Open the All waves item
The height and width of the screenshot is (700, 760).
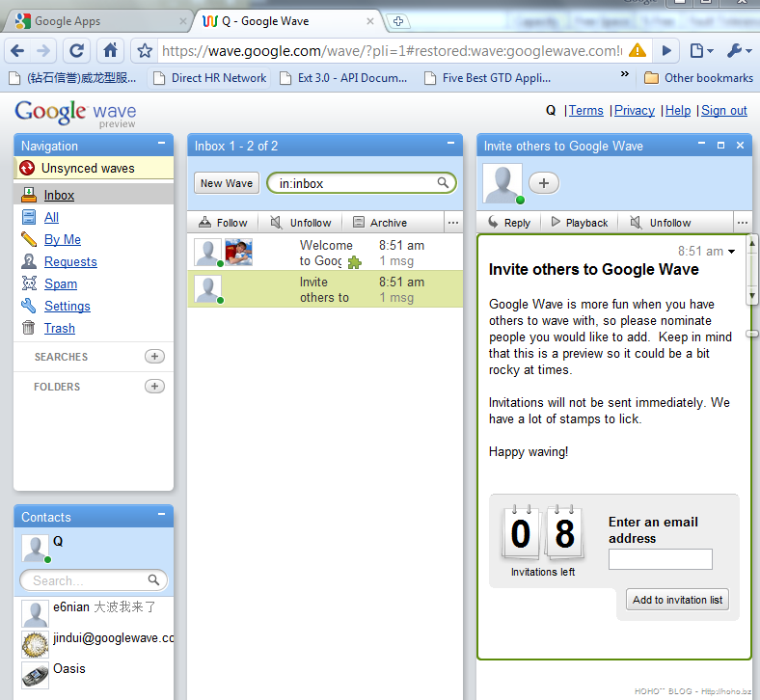[x=51, y=217]
